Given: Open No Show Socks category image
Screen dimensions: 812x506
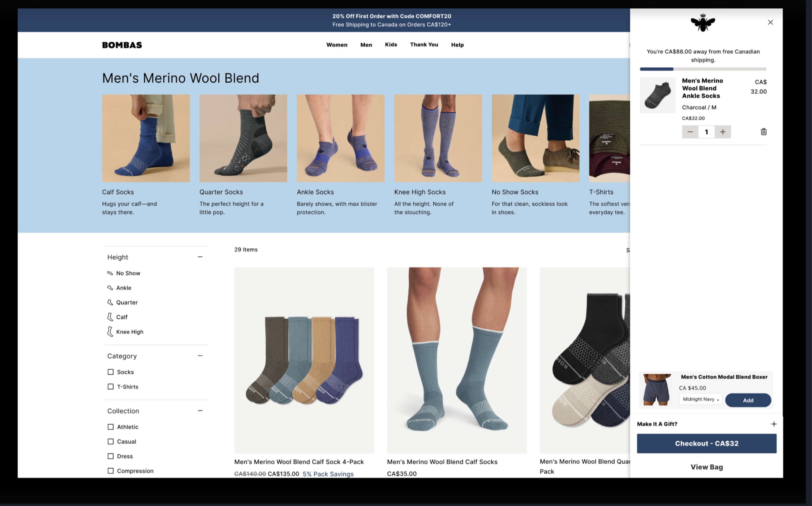Looking at the screenshot, I should (536, 138).
